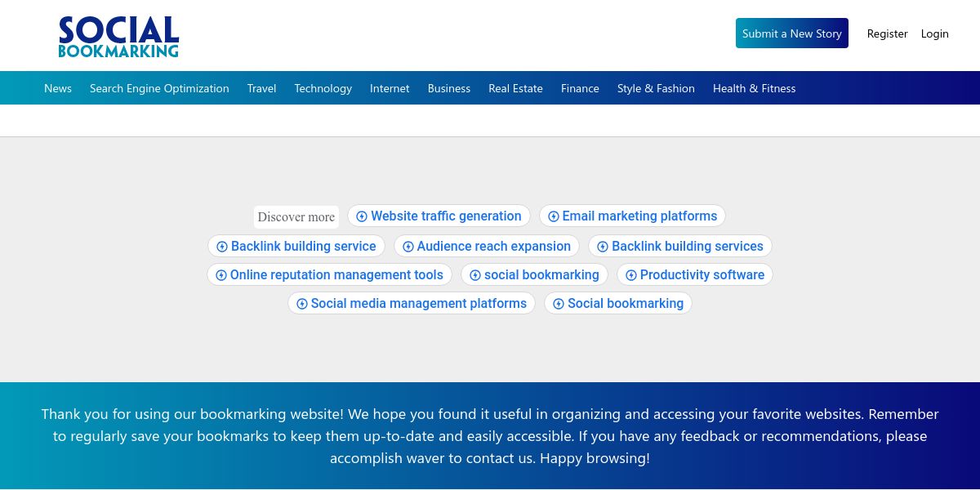Go to the Health & Fitness category
The width and height of the screenshot is (980, 490).
point(754,88)
